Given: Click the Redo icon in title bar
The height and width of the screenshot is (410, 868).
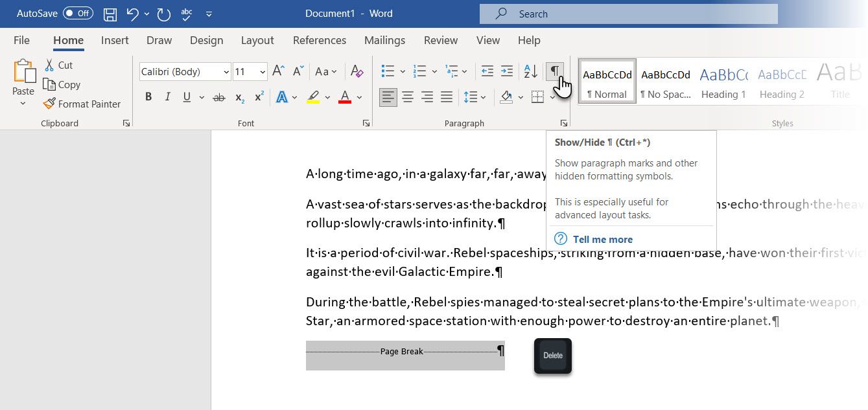Looking at the screenshot, I should 163,14.
